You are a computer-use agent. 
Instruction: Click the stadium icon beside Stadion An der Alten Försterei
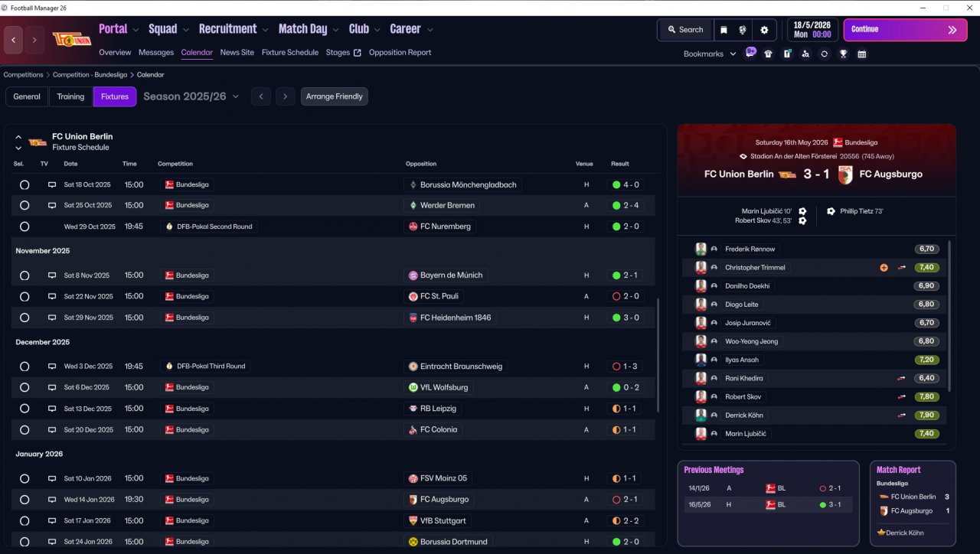pos(743,156)
